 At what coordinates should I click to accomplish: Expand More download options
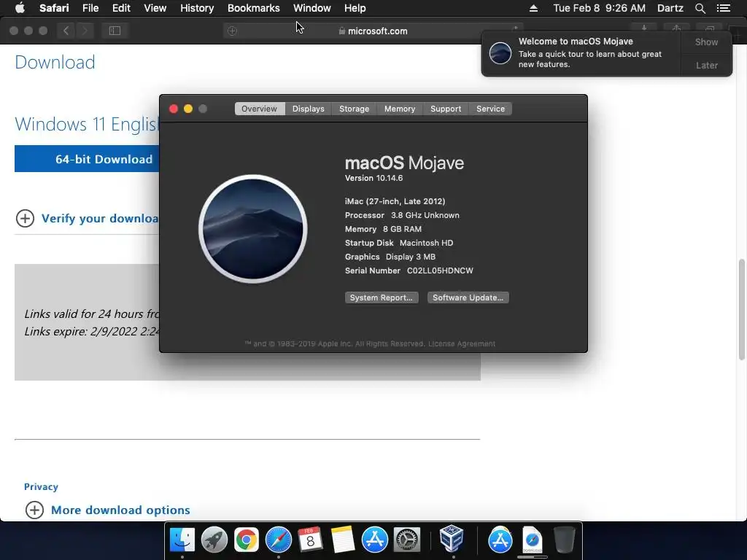120,510
